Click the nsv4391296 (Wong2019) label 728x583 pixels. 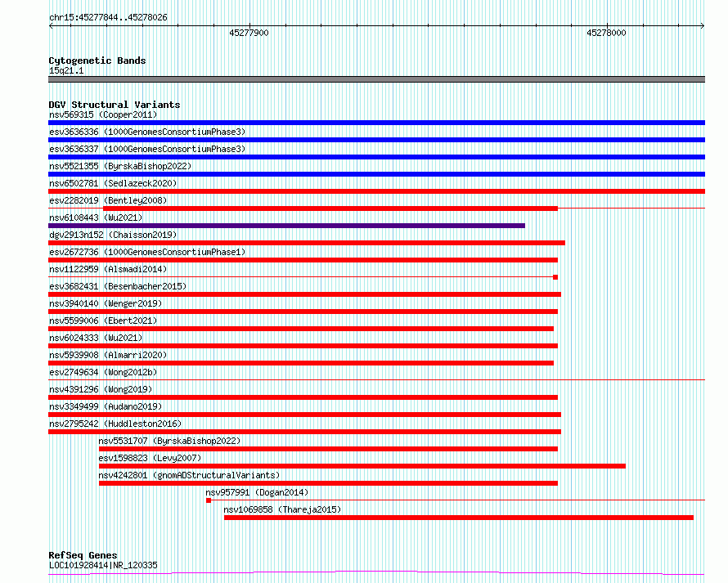point(101,389)
